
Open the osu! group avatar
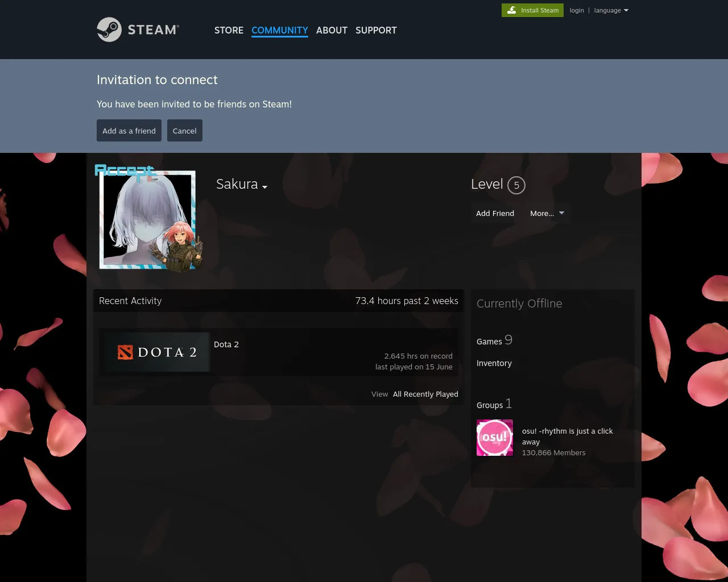pyautogui.click(x=495, y=438)
